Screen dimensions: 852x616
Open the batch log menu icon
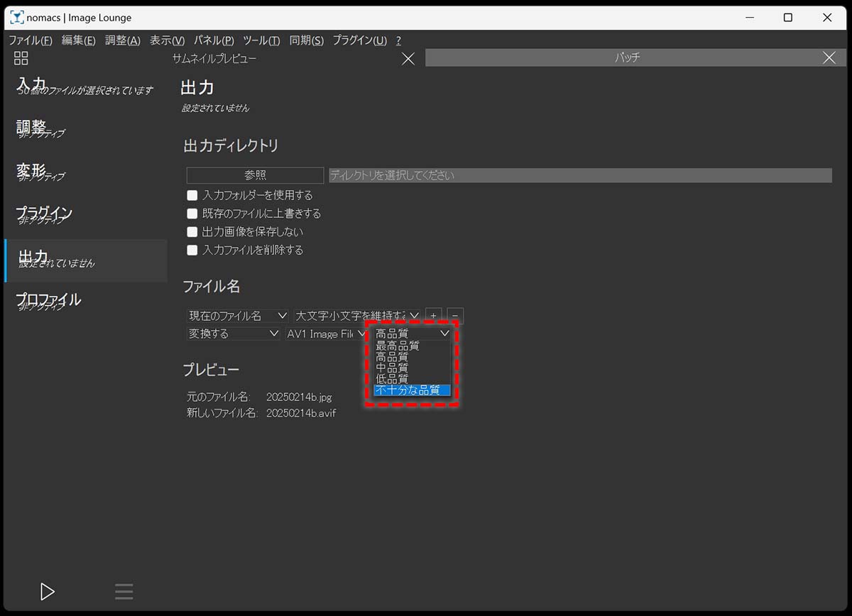click(x=124, y=591)
